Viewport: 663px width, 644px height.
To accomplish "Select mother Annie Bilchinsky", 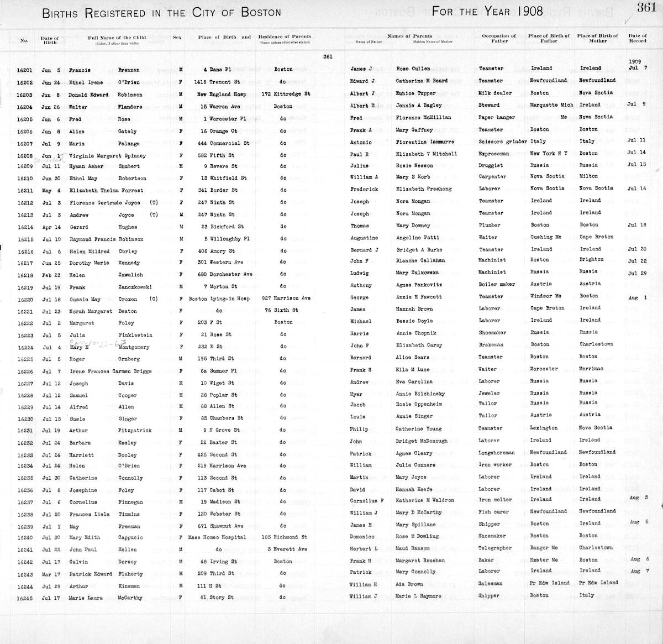I will point(420,394).
